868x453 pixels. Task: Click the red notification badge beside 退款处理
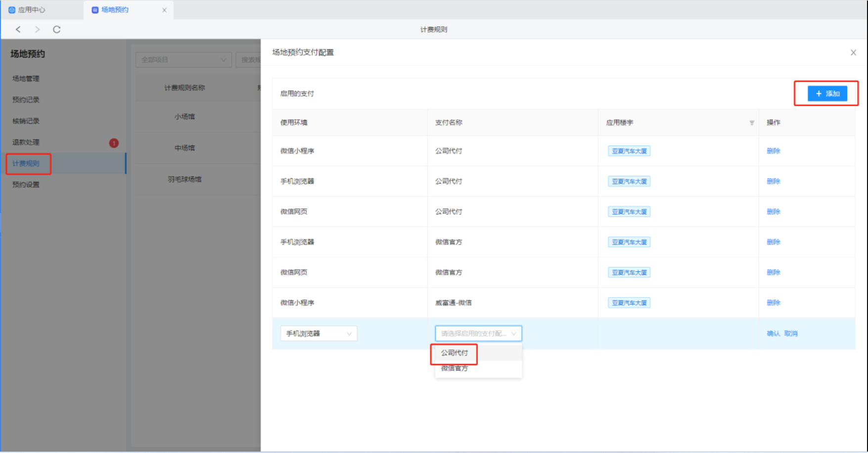114,143
